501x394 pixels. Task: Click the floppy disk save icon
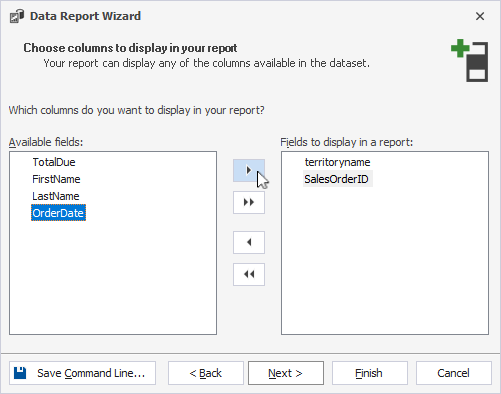click(20, 373)
